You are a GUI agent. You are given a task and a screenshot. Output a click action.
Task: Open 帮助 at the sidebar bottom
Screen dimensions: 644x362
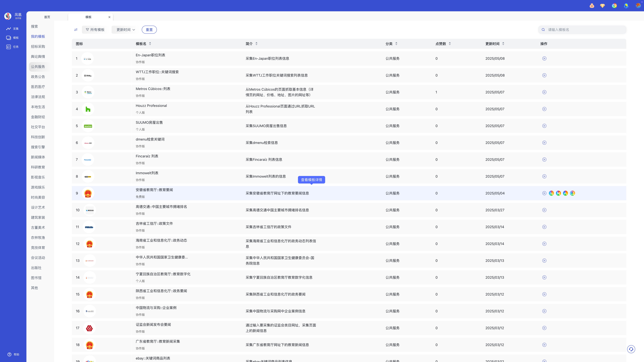(x=13, y=354)
